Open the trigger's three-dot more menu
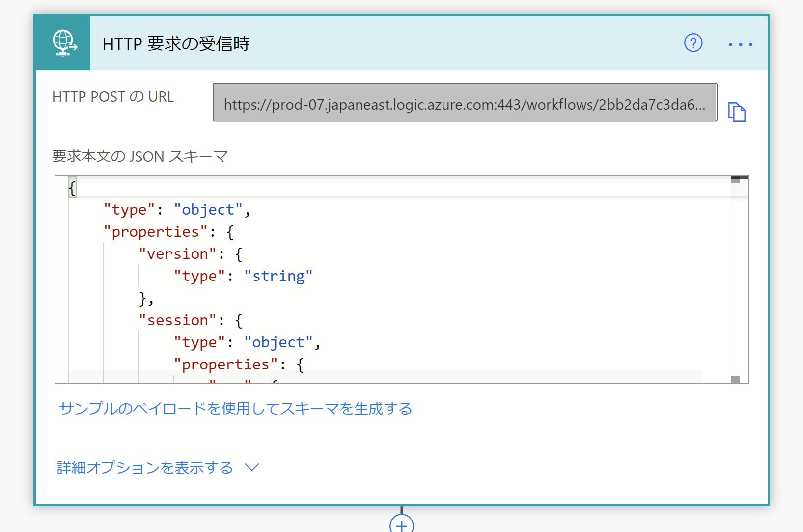 tap(740, 44)
